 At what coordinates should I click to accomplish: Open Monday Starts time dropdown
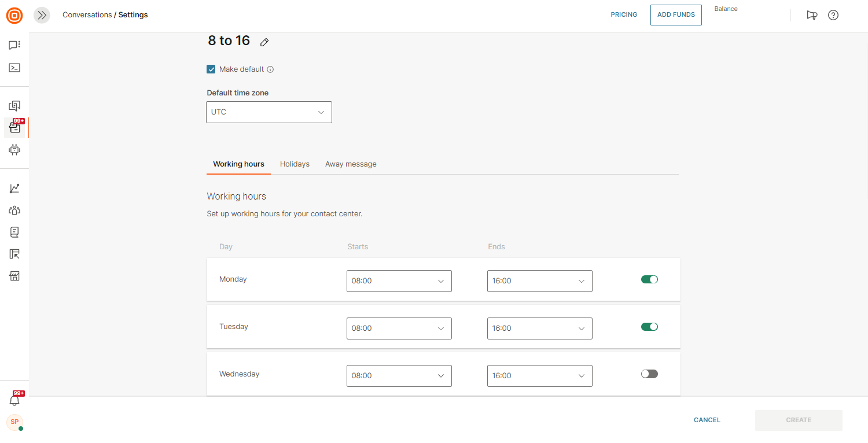click(399, 281)
